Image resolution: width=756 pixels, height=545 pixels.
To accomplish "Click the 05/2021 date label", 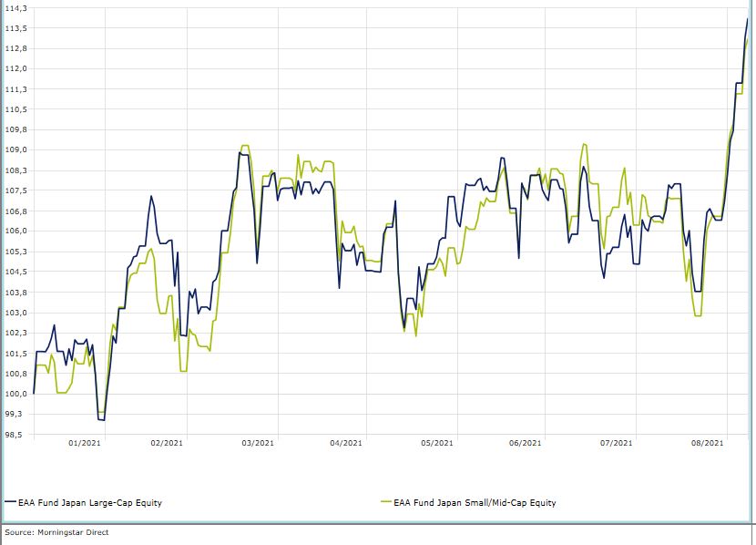I will coord(436,443).
